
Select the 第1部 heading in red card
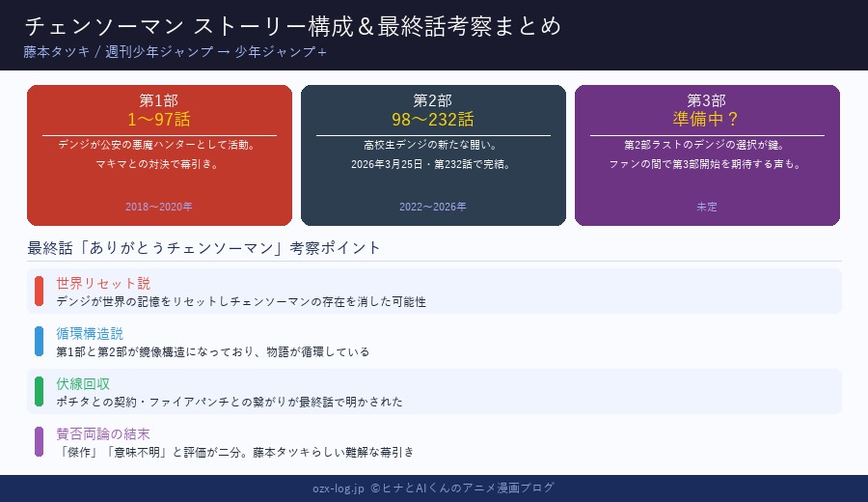pos(159,100)
